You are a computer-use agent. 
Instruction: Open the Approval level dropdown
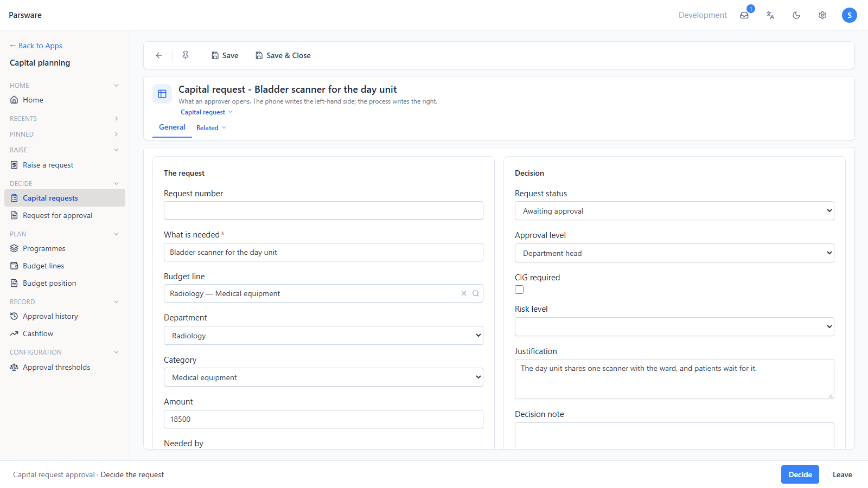point(674,253)
